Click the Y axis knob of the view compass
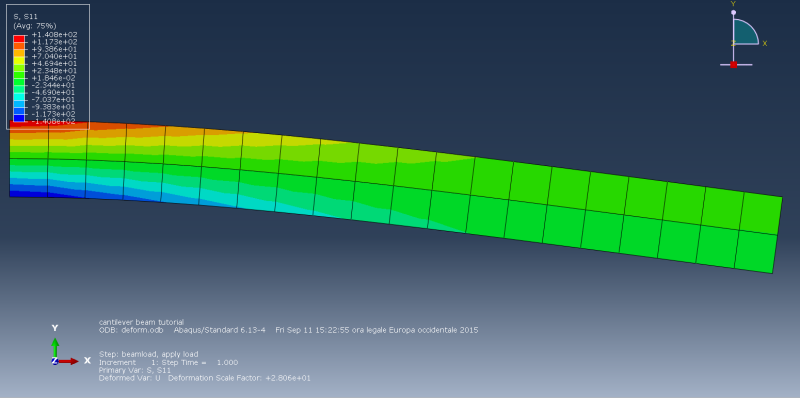 733,12
